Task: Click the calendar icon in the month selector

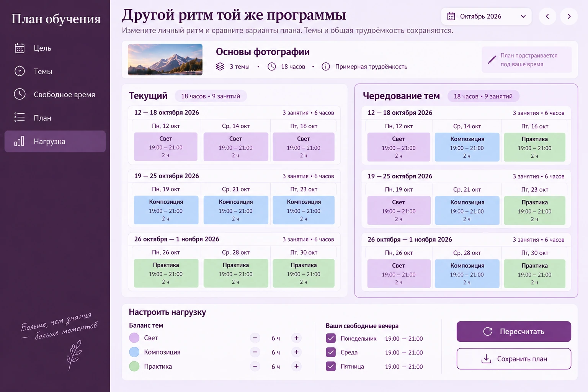Action: coord(451,16)
